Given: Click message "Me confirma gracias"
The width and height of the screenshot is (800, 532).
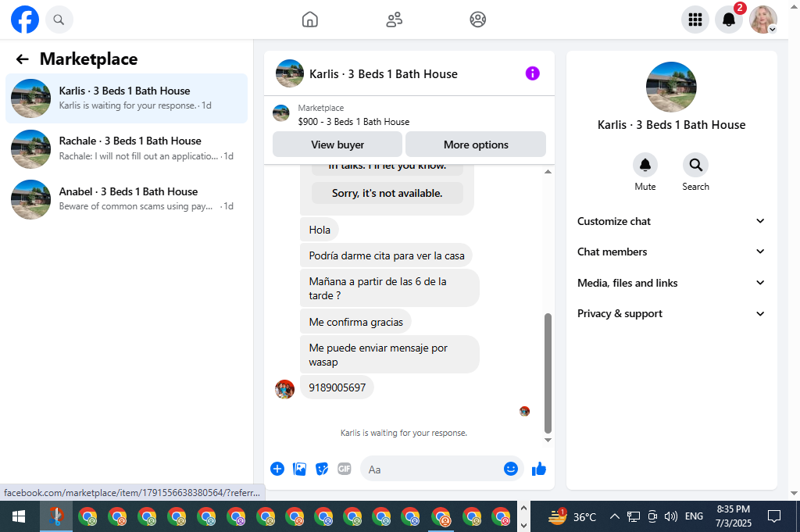Looking at the screenshot, I should tap(355, 323).
